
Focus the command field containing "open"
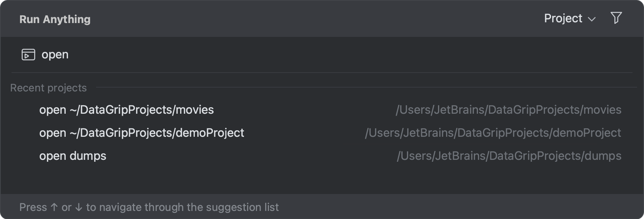click(322, 55)
